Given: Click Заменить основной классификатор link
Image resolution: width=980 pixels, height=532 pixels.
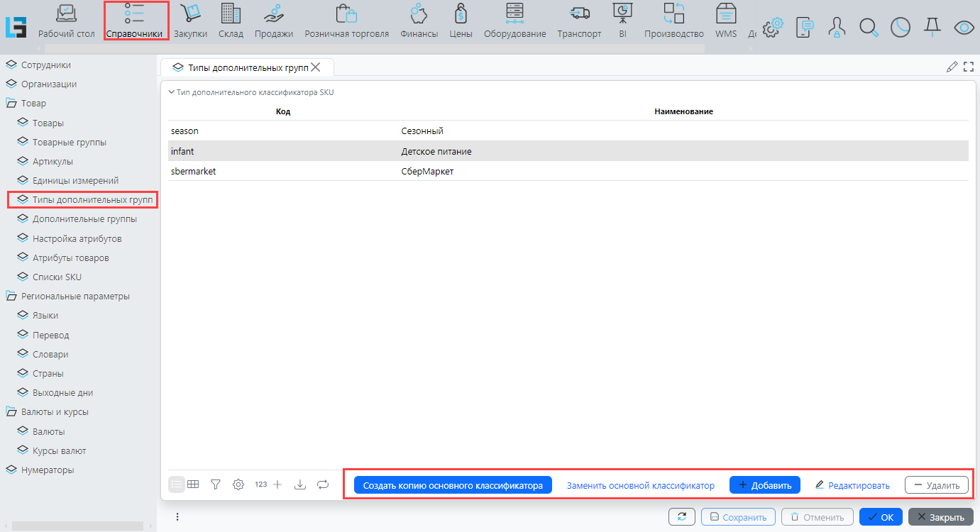Looking at the screenshot, I should pyautogui.click(x=640, y=485).
